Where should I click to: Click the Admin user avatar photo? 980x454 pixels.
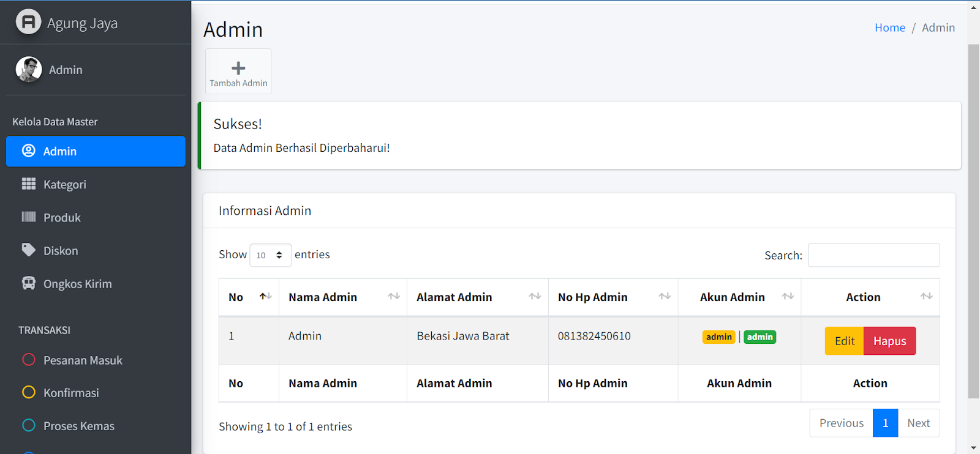pyautogui.click(x=29, y=70)
